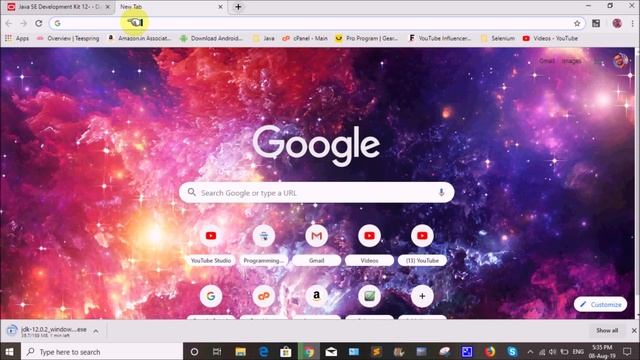640x360 pixels.
Task: Click the magnifier icon in Google search box
Action: pos(191,192)
